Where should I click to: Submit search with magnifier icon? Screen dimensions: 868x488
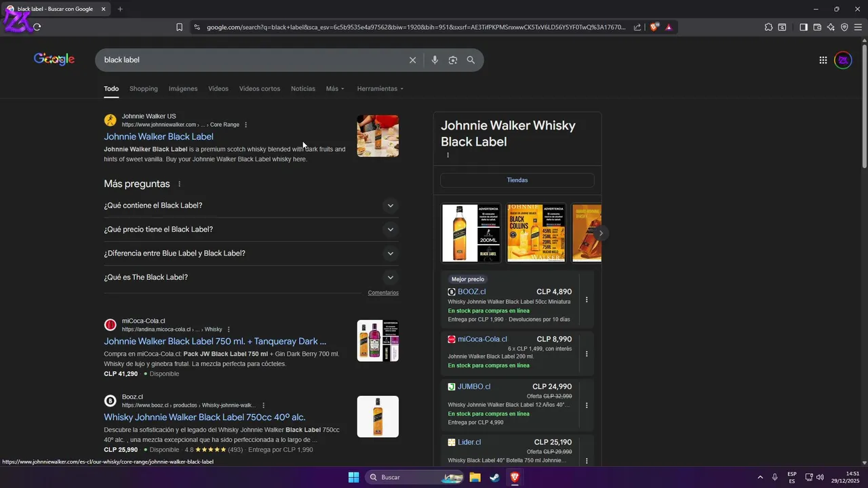(471, 60)
